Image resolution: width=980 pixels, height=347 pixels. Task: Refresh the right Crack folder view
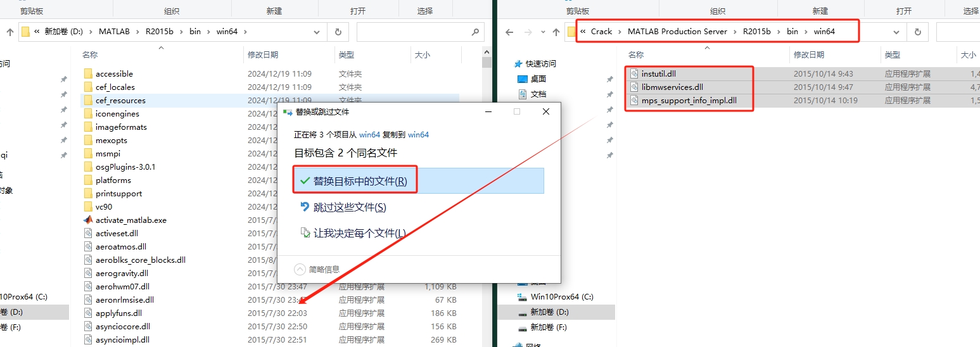point(917,32)
